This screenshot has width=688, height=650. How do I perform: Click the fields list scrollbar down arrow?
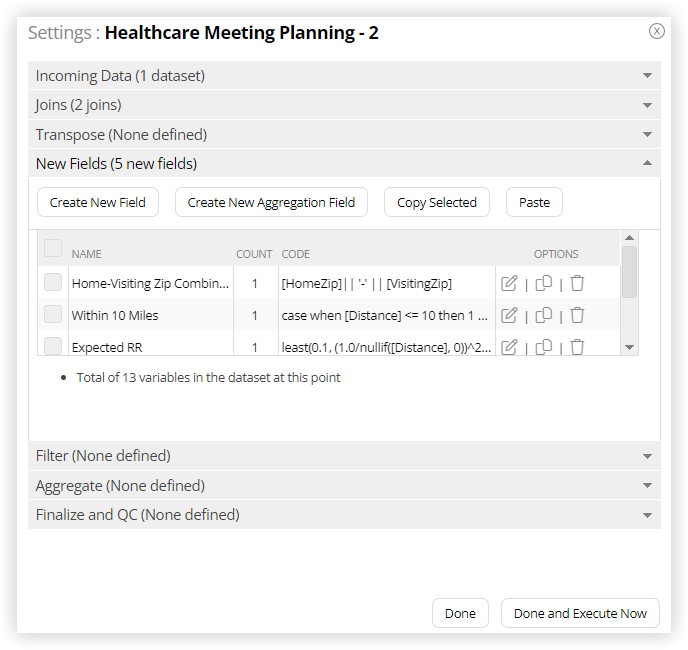point(630,347)
